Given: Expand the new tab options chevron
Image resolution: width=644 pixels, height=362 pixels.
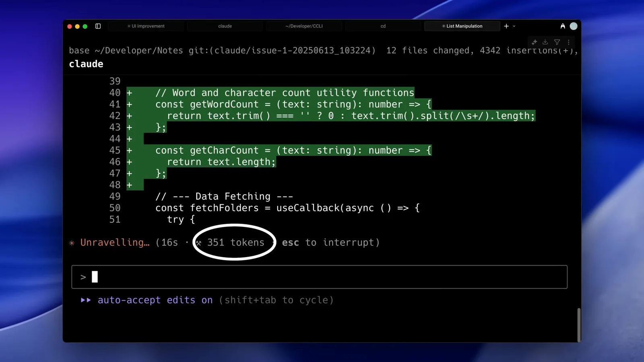Looking at the screenshot, I should (514, 26).
